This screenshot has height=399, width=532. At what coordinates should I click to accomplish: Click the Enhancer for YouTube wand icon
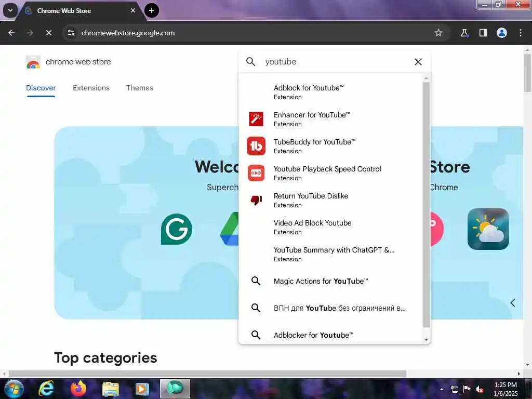pyautogui.click(x=256, y=119)
